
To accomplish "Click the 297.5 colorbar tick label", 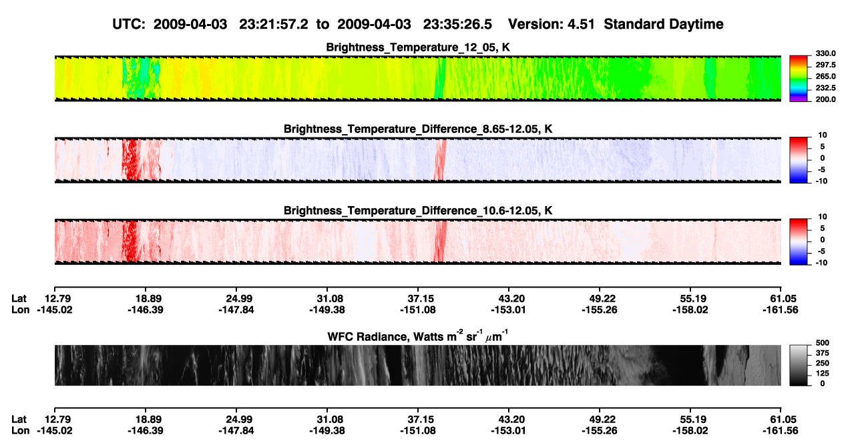I will 826,65.
